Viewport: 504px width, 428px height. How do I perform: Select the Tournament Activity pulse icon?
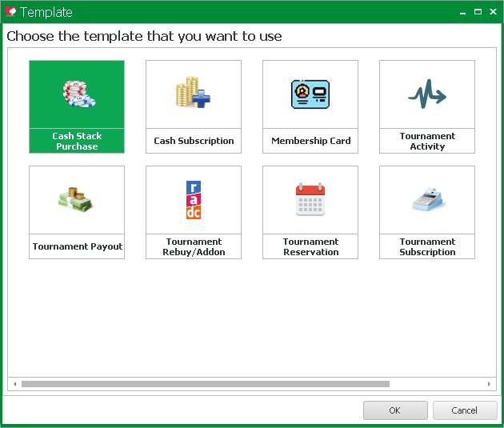coord(427,94)
